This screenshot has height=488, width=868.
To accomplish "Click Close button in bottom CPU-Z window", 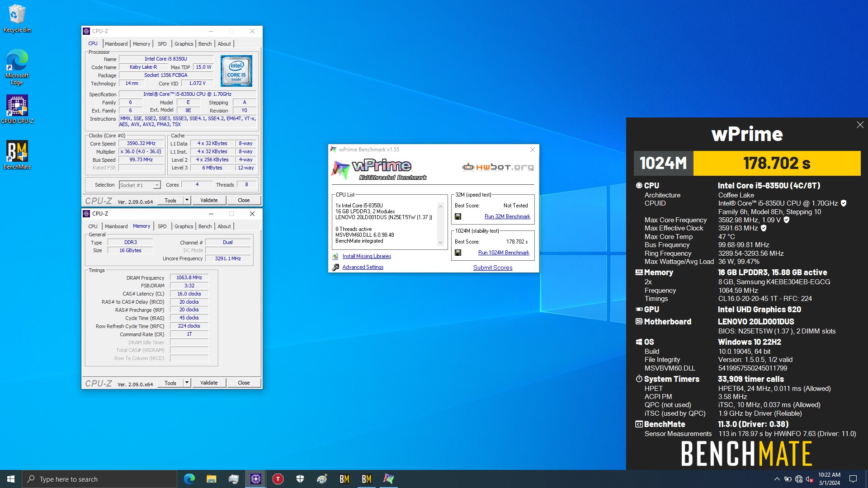I will click(244, 383).
